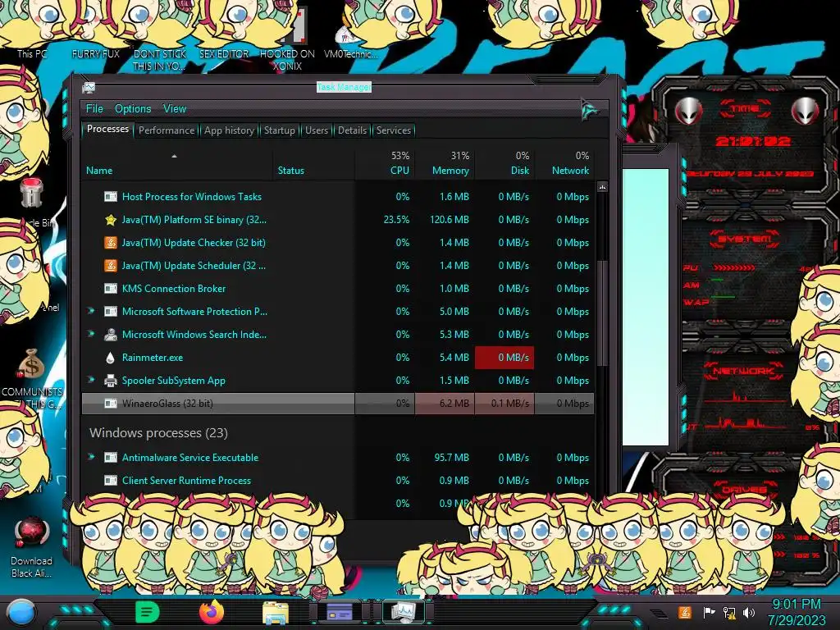Select the Rainmeter.exe process name
840x630 pixels.
tap(152, 358)
